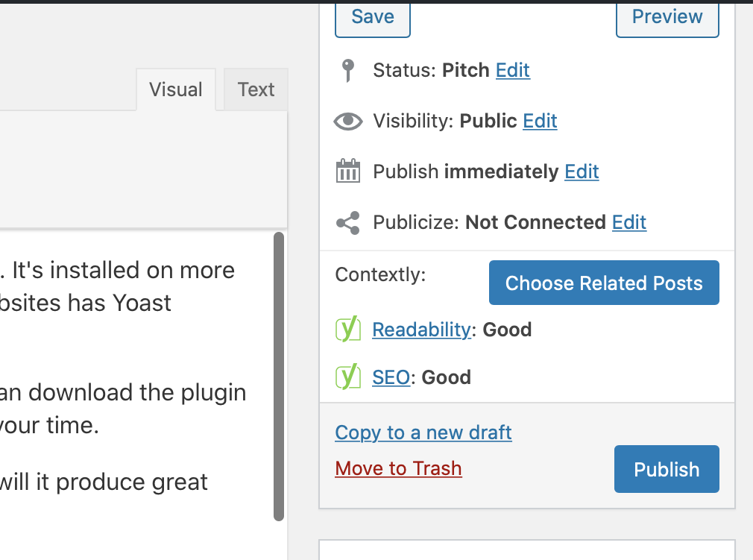Click the editor scrollbar thumb
Viewport: 753px width, 560px height.
(279, 373)
